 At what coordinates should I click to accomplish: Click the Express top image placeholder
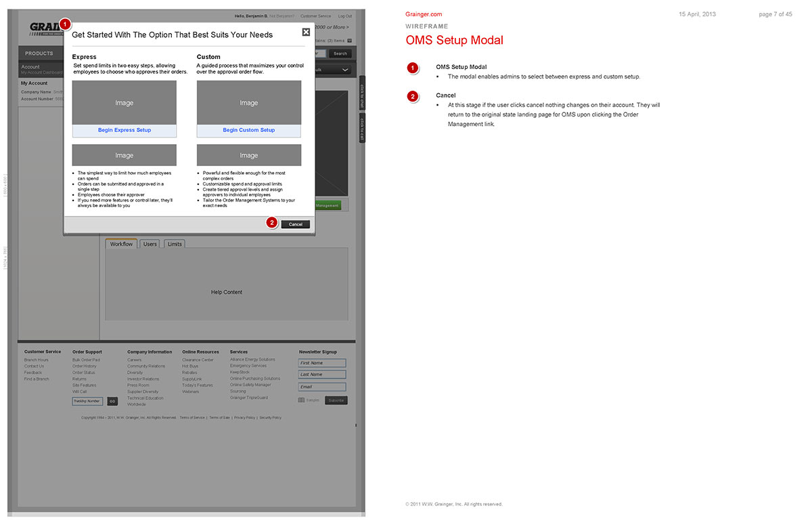[125, 103]
